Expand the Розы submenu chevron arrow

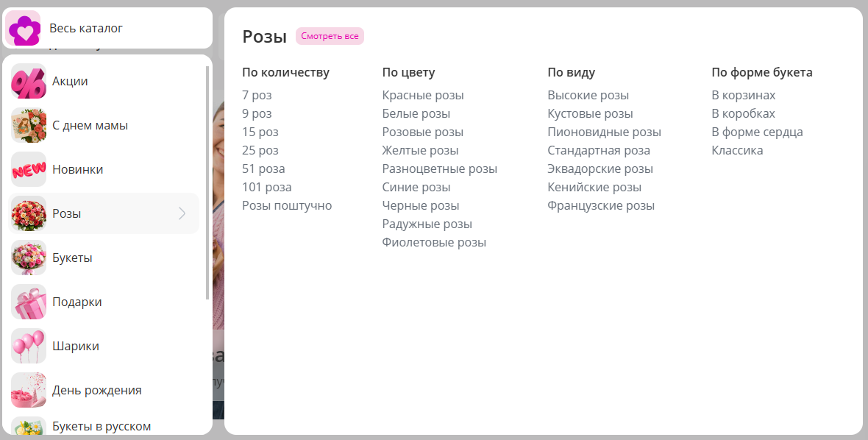click(x=182, y=213)
